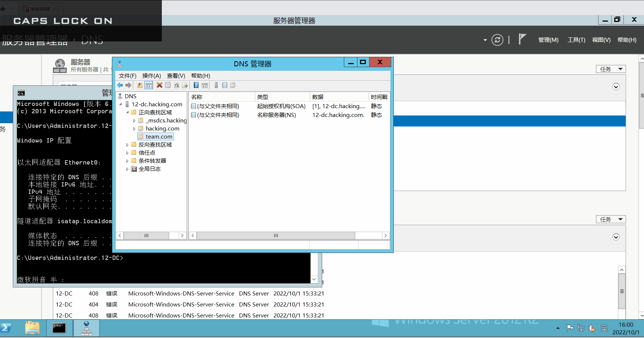
Task: Open help via the blue question mark icon
Action: pyautogui.click(x=196, y=85)
